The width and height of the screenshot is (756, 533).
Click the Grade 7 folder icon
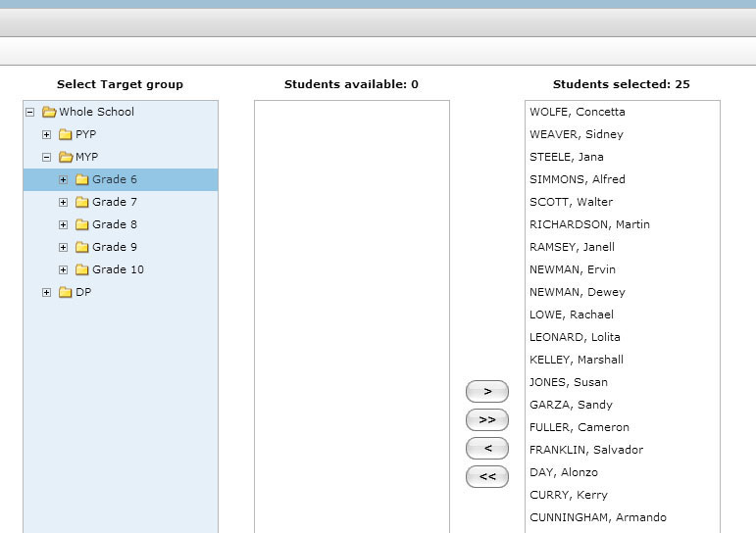click(x=82, y=202)
